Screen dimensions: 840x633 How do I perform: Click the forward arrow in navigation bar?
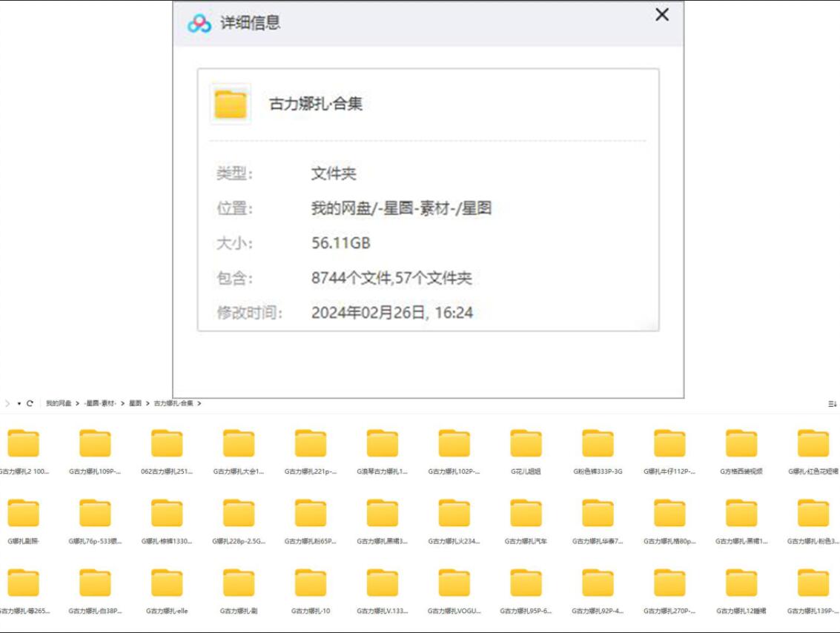coord(7,403)
